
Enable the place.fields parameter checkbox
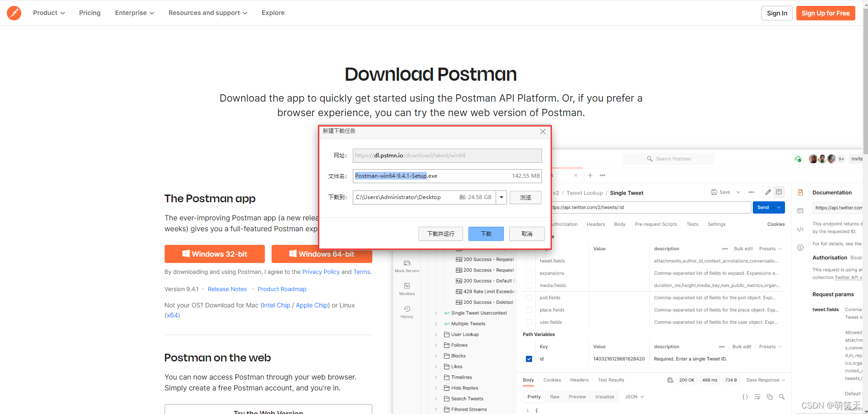(529, 310)
